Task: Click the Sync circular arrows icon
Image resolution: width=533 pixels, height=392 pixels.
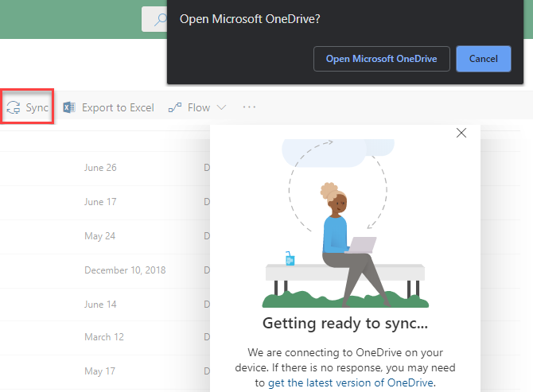Action: (14, 107)
